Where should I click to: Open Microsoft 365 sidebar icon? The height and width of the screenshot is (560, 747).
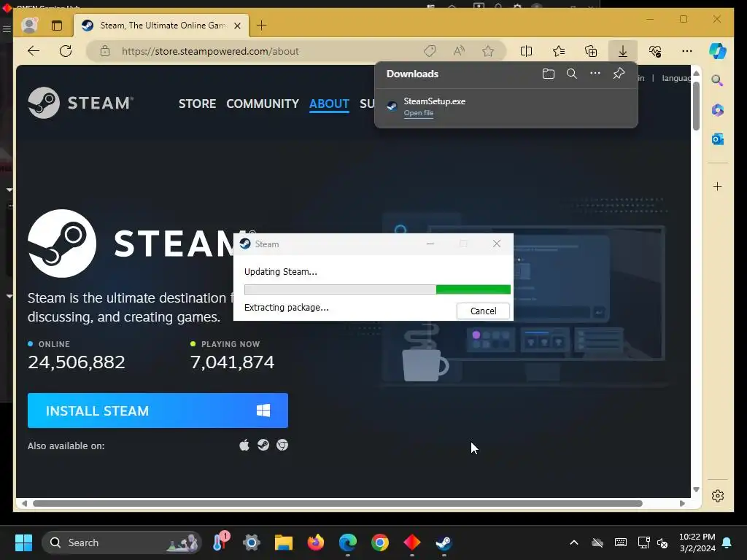pos(718,110)
